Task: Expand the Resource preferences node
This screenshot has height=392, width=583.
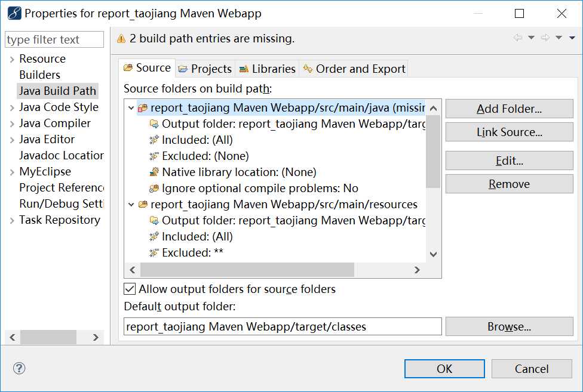Action: 12,59
